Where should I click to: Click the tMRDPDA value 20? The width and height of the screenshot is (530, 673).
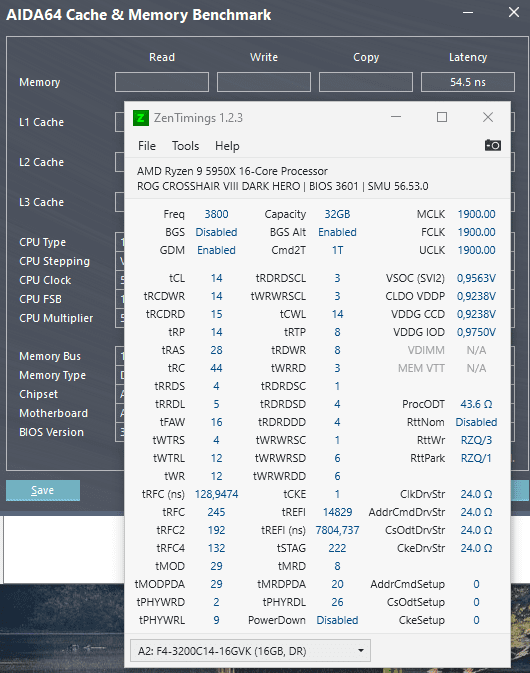[x=337, y=585]
